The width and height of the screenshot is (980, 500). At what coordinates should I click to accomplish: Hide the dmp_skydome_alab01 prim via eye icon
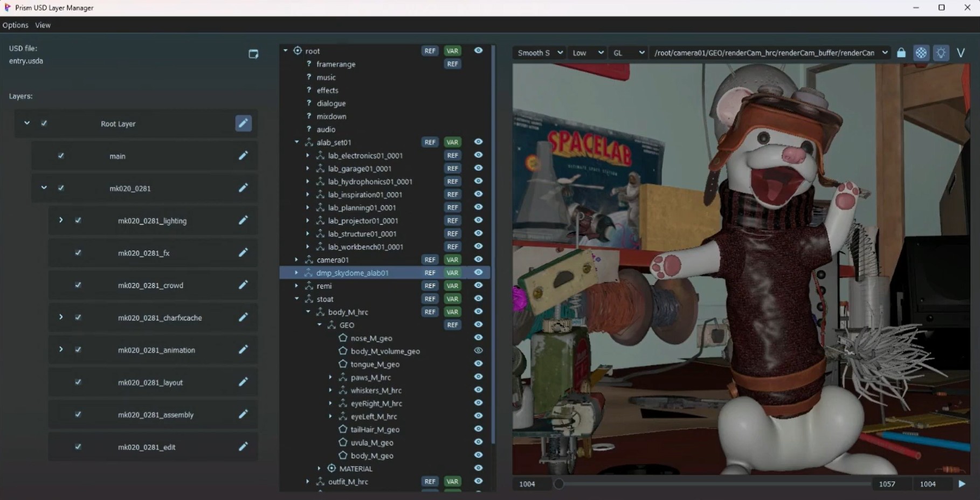point(478,273)
